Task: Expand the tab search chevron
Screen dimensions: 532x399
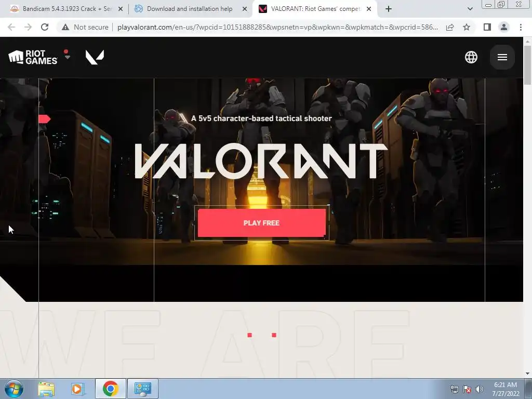Action: [x=470, y=9]
